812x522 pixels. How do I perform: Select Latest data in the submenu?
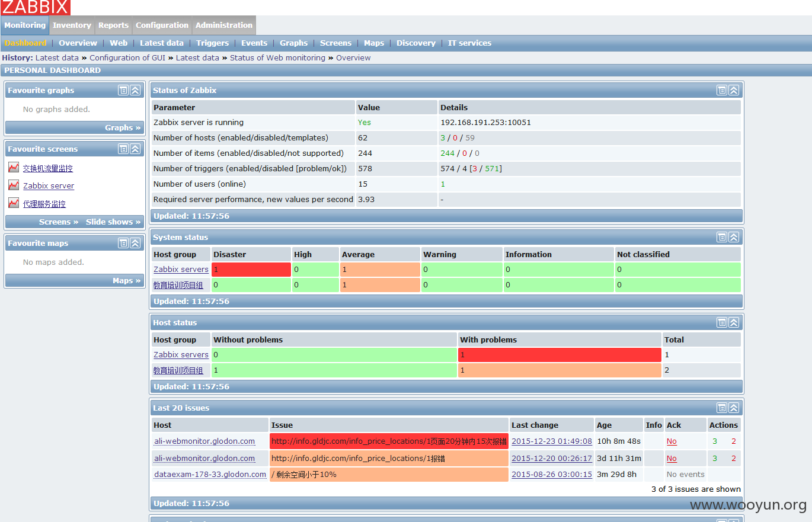[162, 43]
